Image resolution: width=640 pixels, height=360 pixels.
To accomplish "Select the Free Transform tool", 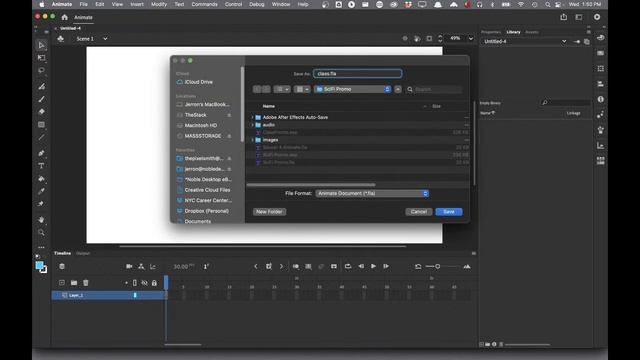I will (x=41, y=58).
